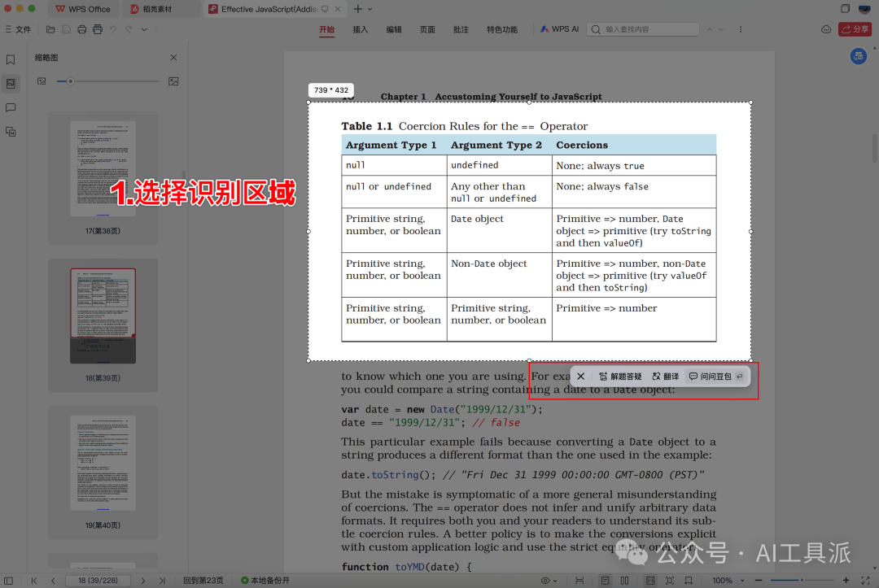Click the redo arrow icon
Screen dimensions: 879x588
[x=129, y=29]
